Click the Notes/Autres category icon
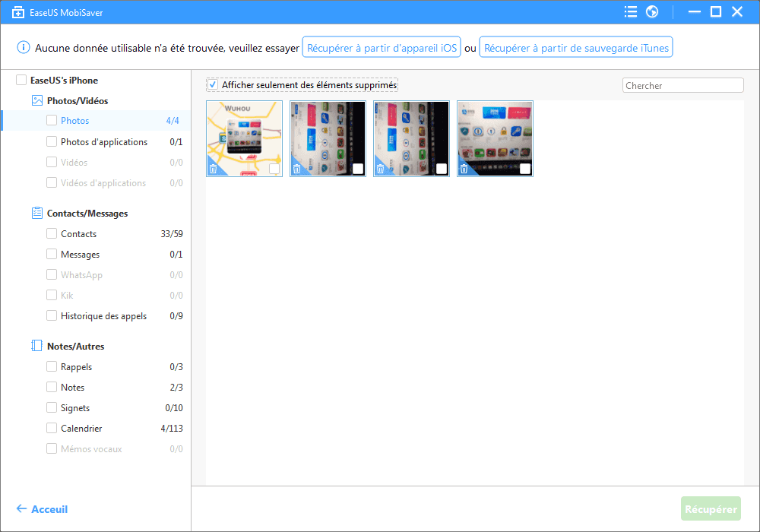Viewport: 760px width, 532px height. tap(36, 346)
